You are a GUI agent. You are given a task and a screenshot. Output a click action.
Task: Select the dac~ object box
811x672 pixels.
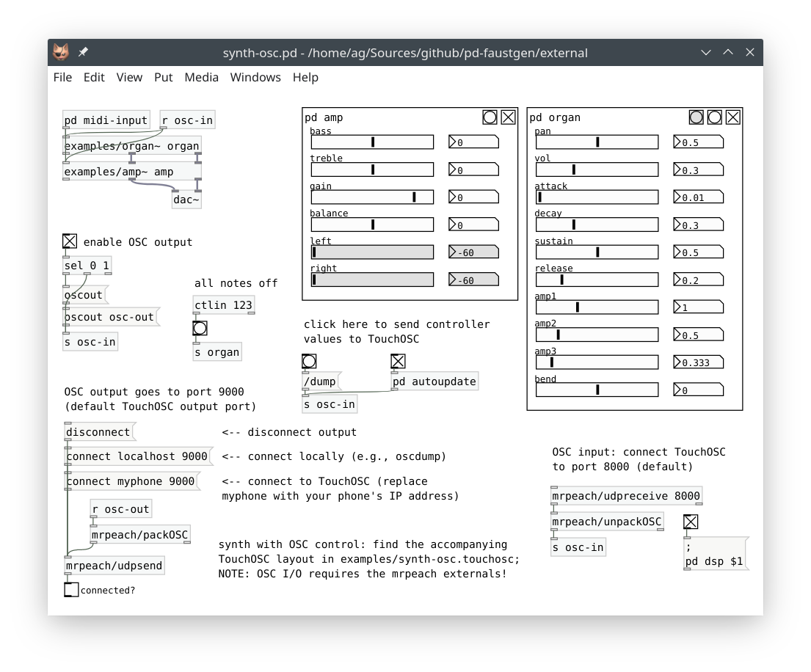[186, 200]
